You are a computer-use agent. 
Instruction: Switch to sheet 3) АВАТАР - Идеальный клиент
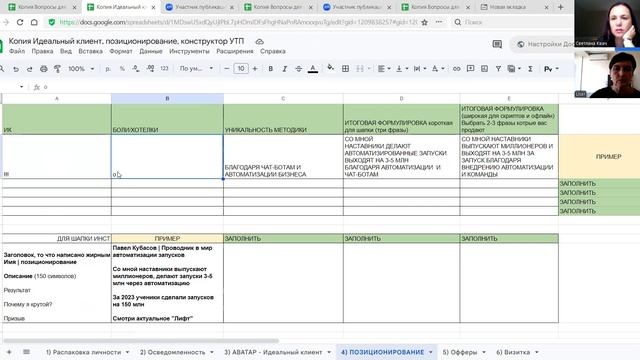pos(273,352)
